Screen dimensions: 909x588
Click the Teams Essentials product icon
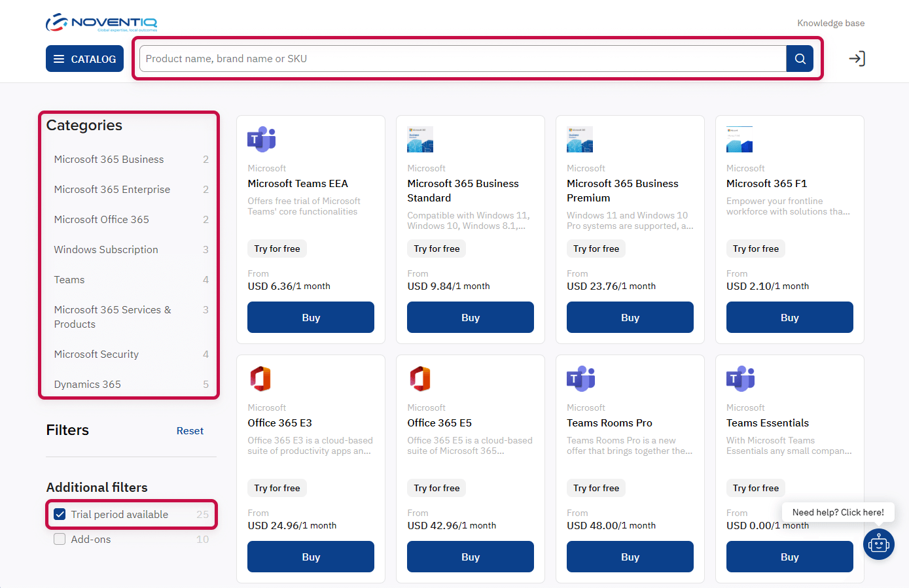click(740, 378)
